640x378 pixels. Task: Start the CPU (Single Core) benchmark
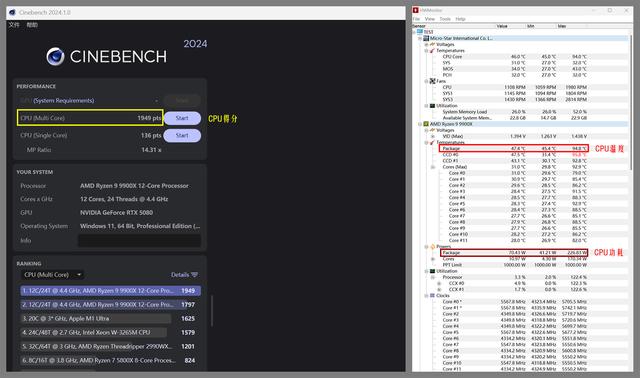[x=182, y=136]
